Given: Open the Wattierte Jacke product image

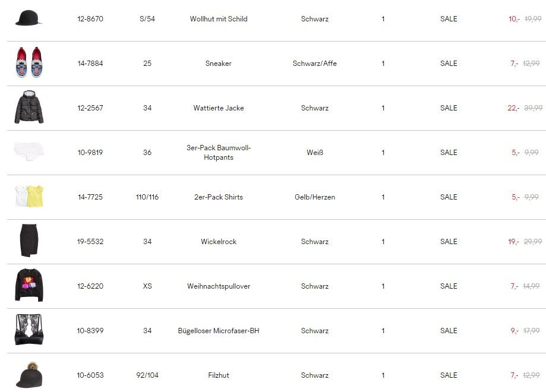Looking at the screenshot, I should [x=29, y=107].
